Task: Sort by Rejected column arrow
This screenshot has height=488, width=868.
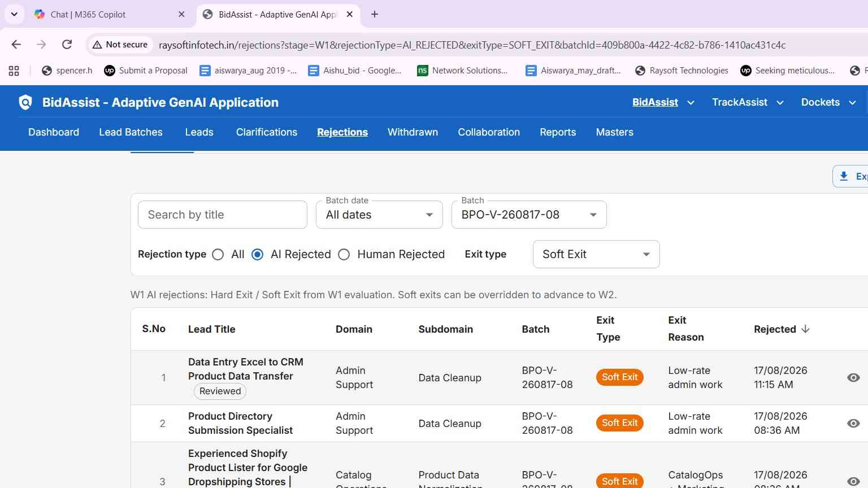Action: pos(806,329)
